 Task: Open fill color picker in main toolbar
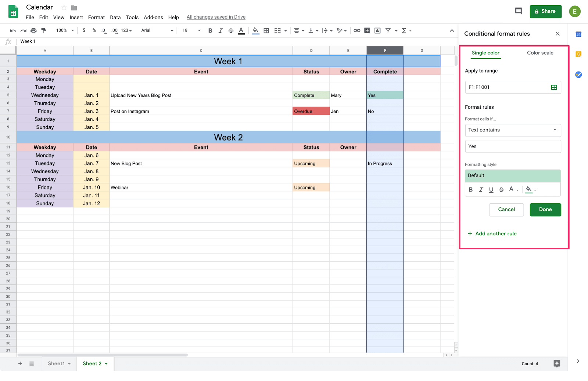coord(255,30)
